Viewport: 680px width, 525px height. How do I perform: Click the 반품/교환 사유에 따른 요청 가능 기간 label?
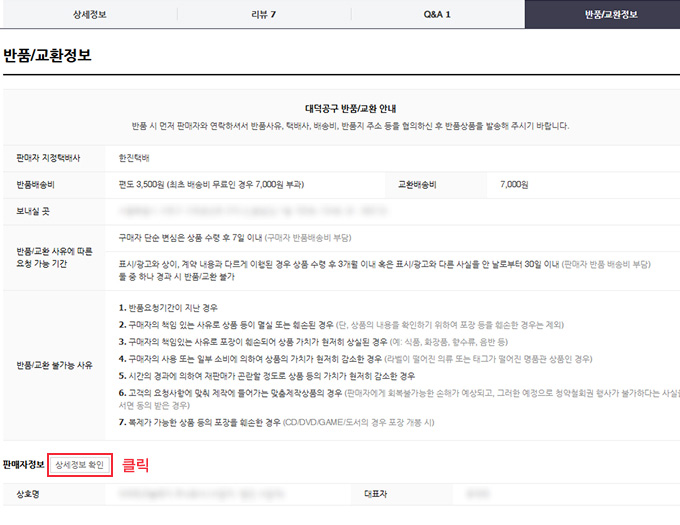(x=54, y=258)
